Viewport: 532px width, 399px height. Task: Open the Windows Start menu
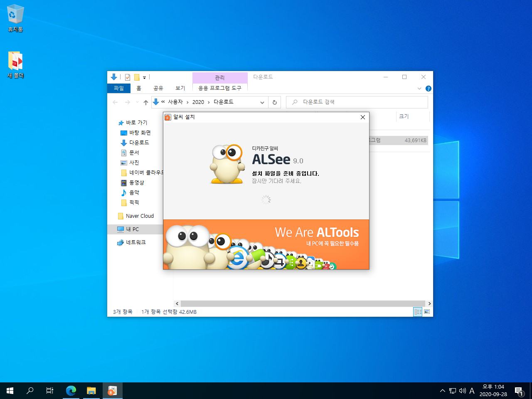[x=10, y=391]
